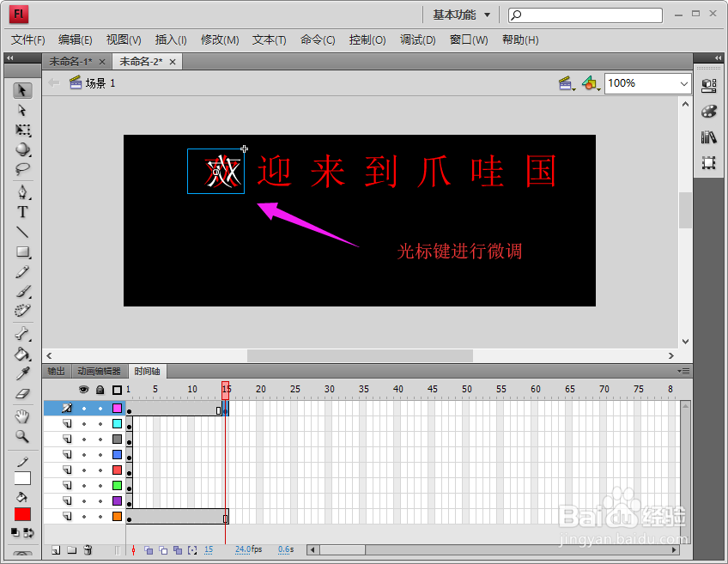Switch to 动画编辑器 tab
This screenshot has width=728, height=564.
pos(99,371)
